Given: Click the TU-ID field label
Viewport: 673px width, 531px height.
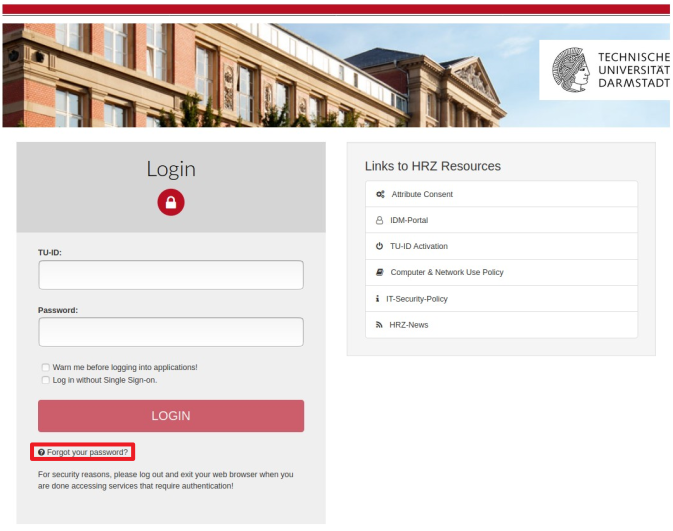Looking at the screenshot, I should pos(50,252).
